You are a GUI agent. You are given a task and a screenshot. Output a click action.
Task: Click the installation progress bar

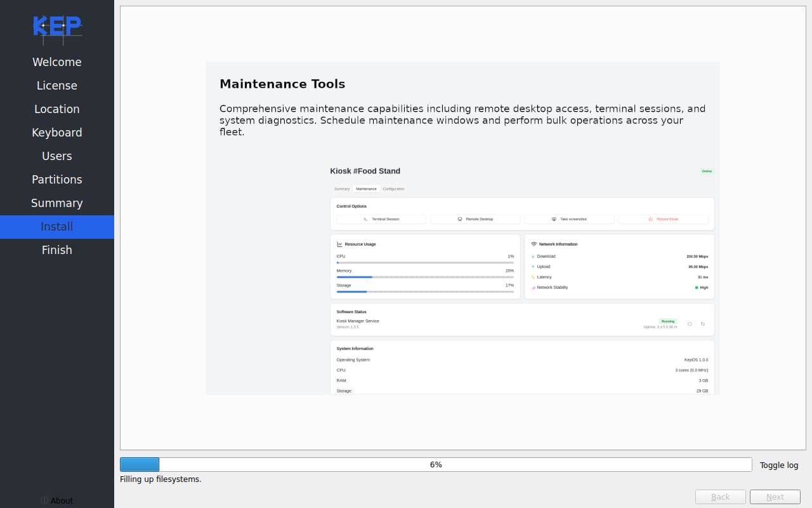point(436,465)
